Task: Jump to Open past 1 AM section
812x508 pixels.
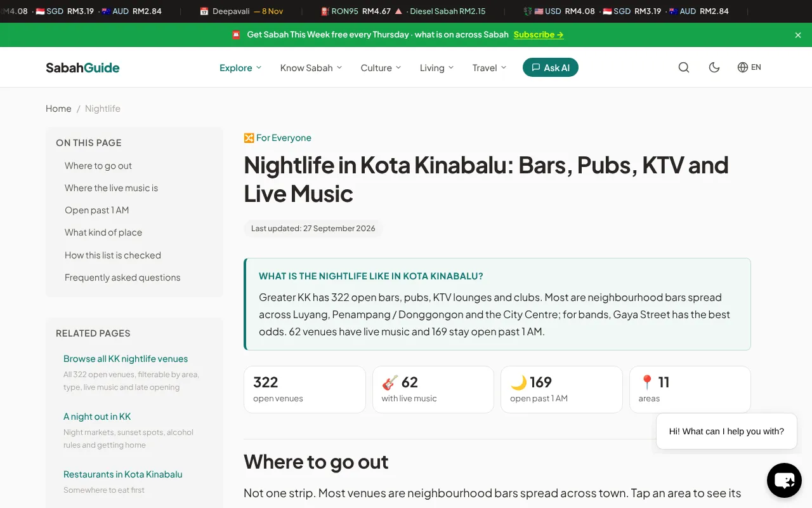Action: (96, 210)
